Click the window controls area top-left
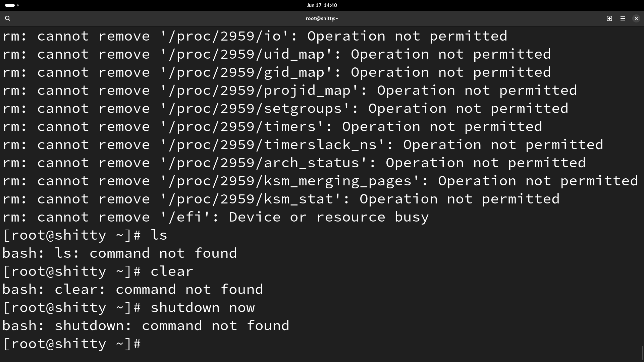The height and width of the screenshot is (362, 644). click(10, 5)
